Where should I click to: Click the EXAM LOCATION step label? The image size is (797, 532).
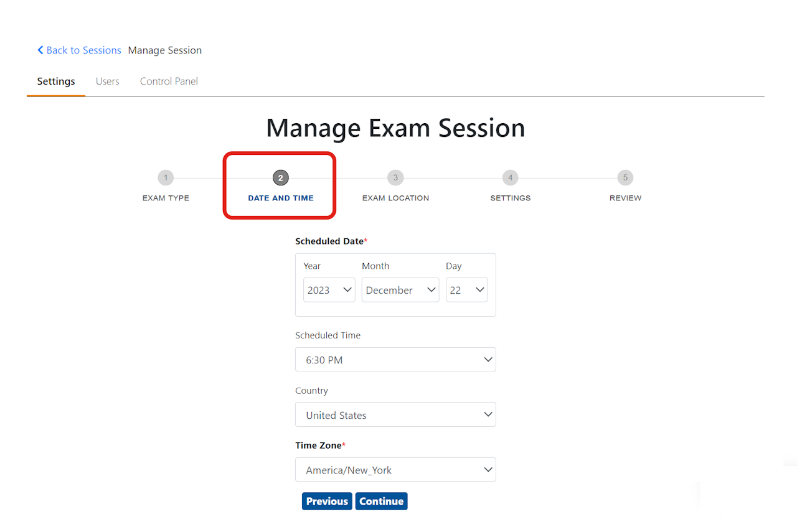coord(395,198)
